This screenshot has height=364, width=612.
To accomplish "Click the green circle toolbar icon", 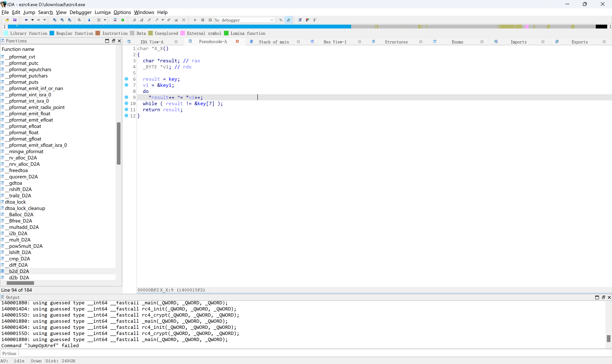I will click(122, 20).
